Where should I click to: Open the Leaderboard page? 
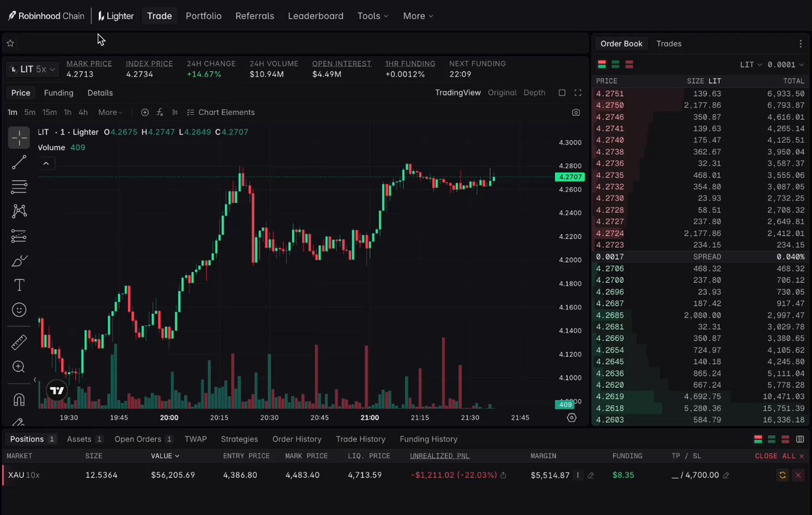point(316,16)
